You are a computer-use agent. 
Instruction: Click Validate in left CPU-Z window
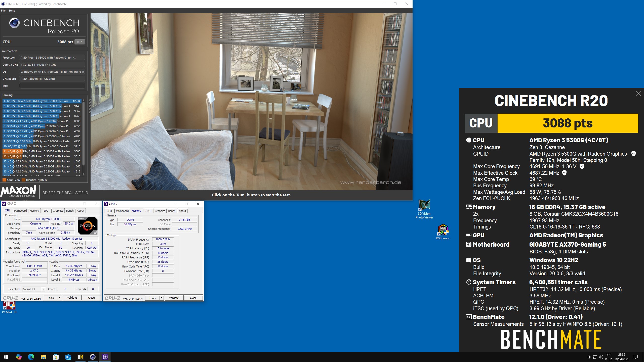72,298
